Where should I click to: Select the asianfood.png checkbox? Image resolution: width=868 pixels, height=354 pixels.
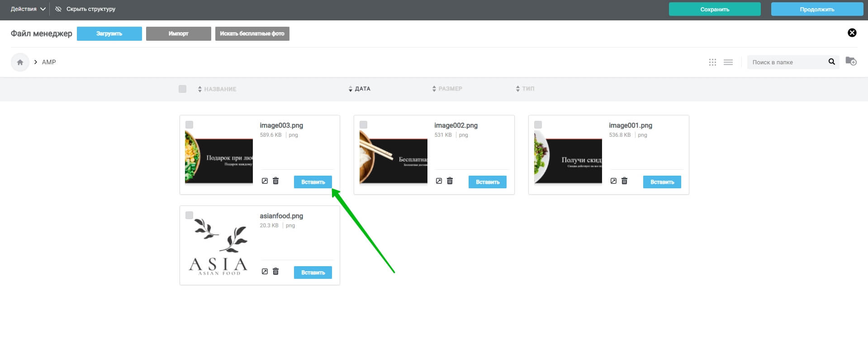[189, 215]
